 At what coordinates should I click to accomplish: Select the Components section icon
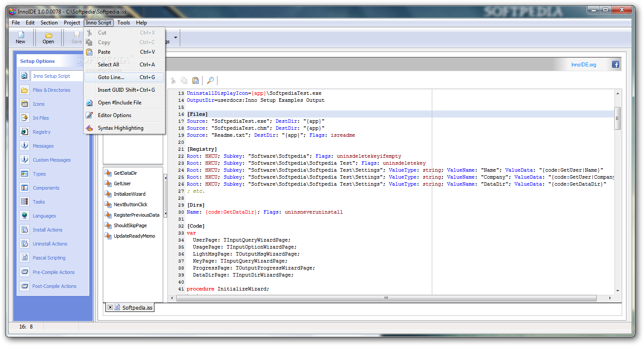pos(24,188)
